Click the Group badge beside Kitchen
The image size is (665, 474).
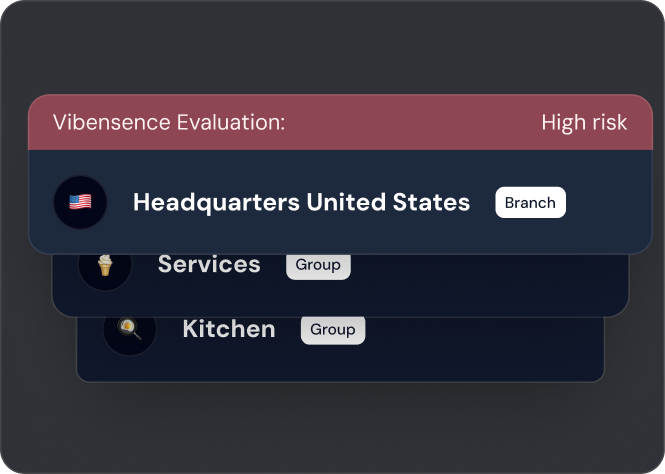(x=333, y=329)
